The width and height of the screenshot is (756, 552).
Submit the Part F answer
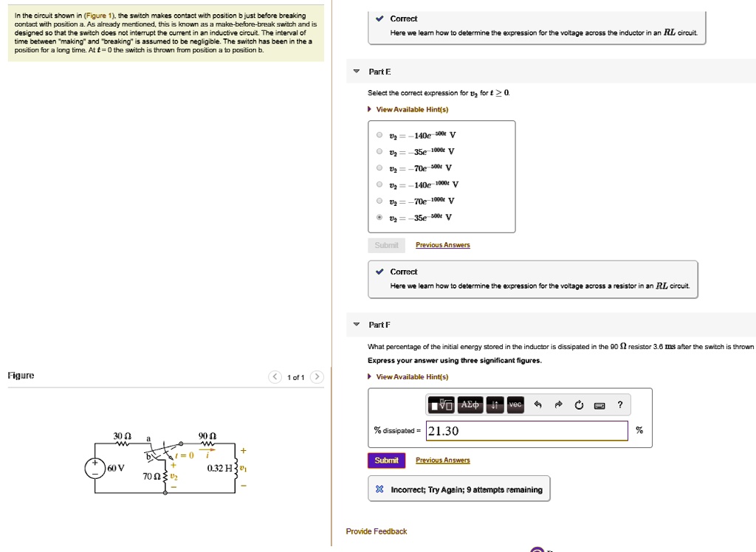[386, 460]
